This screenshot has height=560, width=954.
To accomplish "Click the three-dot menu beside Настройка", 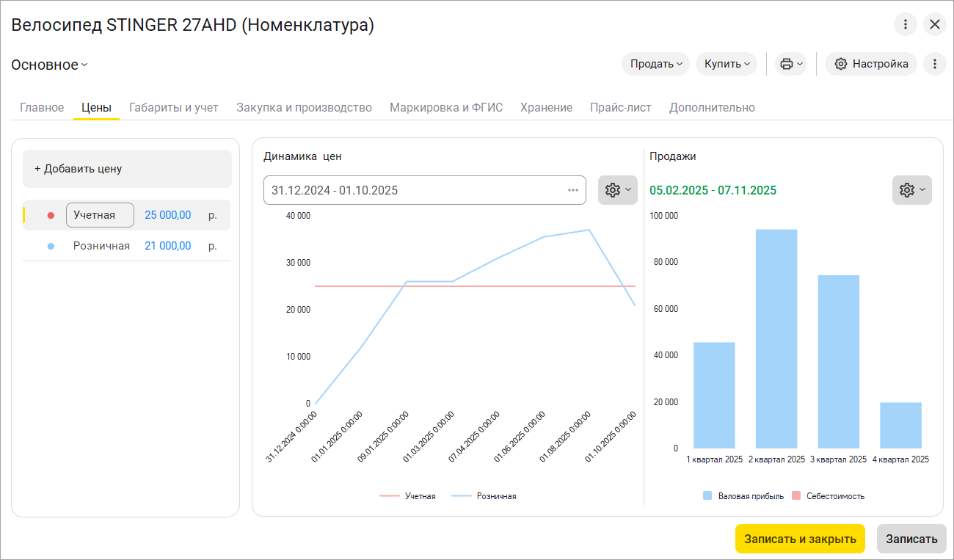I will pyautogui.click(x=934, y=64).
